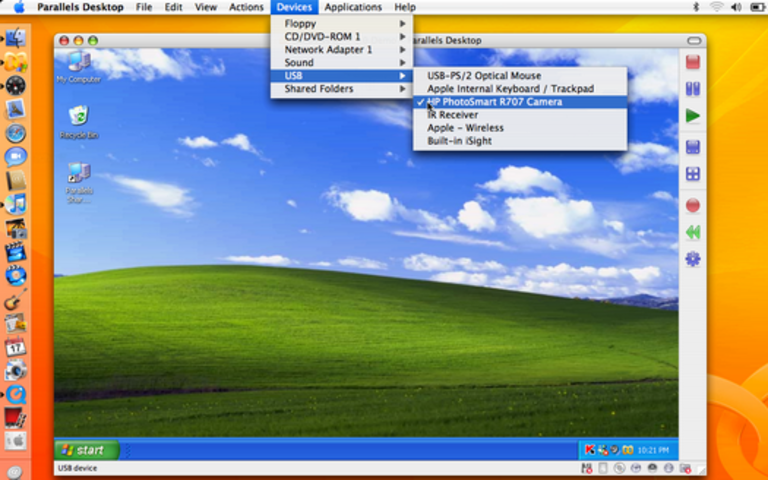Open the File menu

(144, 7)
